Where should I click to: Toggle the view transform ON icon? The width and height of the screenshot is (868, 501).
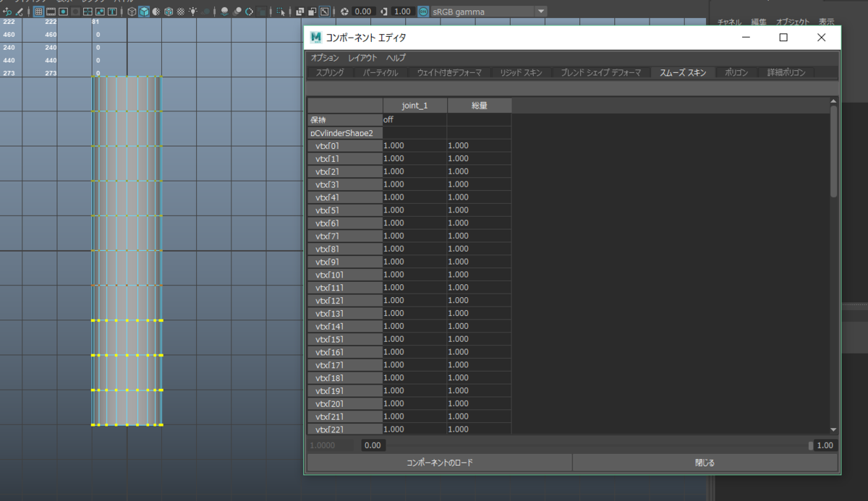tap(423, 12)
